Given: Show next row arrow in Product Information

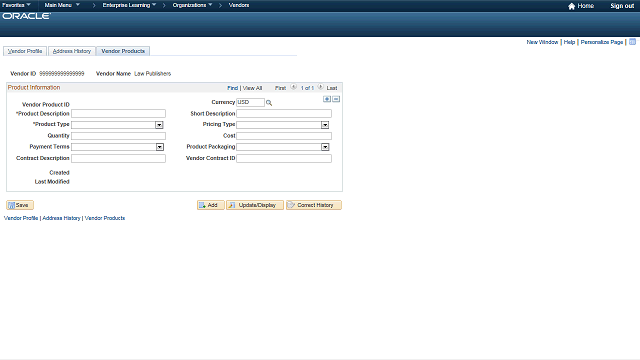Looking at the screenshot, I should (320, 87).
